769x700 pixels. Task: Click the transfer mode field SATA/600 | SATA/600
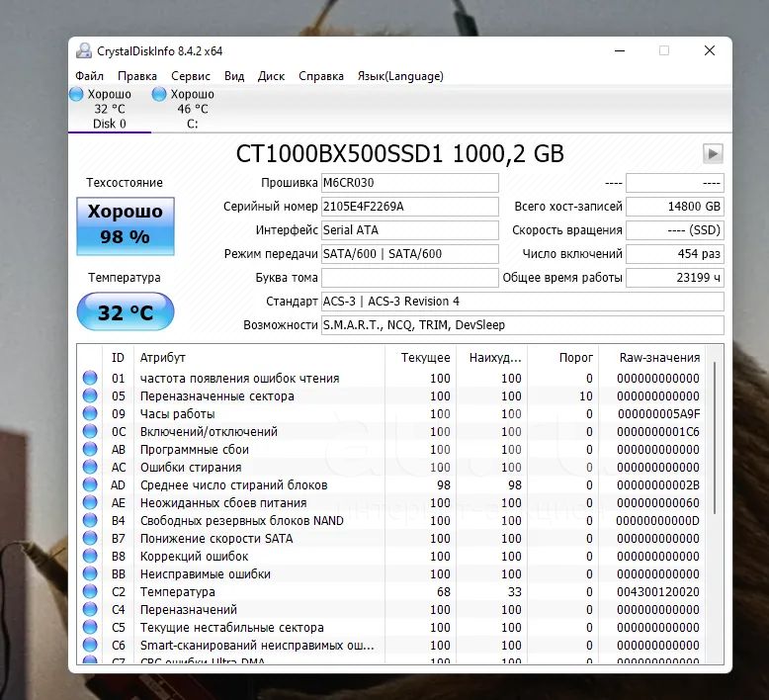pyautogui.click(x=410, y=254)
